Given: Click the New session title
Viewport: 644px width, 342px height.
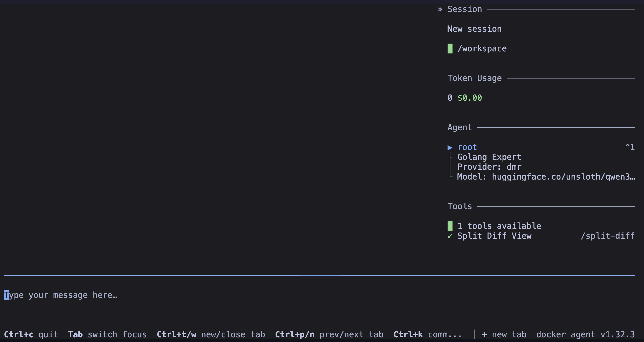Looking at the screenshot, I should coord(474,29).
